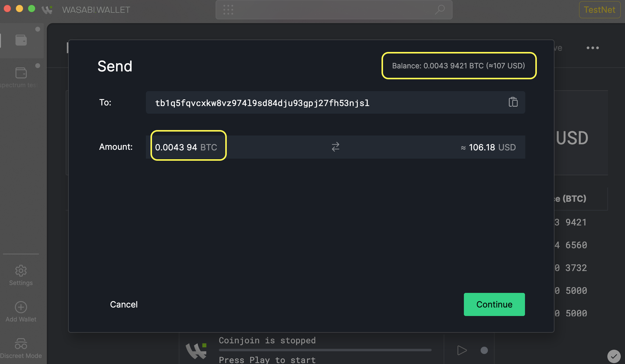The width and height of the screenshot is (625, 364).
Task: Click the macOS green fullscreen button
Action: tap(32, 9)
